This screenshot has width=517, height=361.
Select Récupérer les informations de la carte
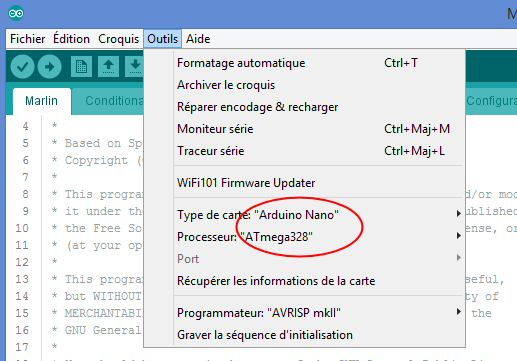[319, 281]
